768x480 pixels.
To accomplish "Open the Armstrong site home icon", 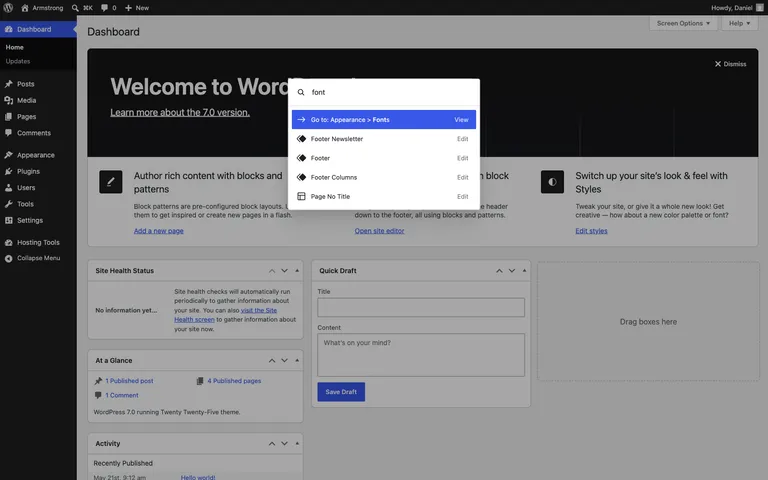I will click(x=25, y=8).
